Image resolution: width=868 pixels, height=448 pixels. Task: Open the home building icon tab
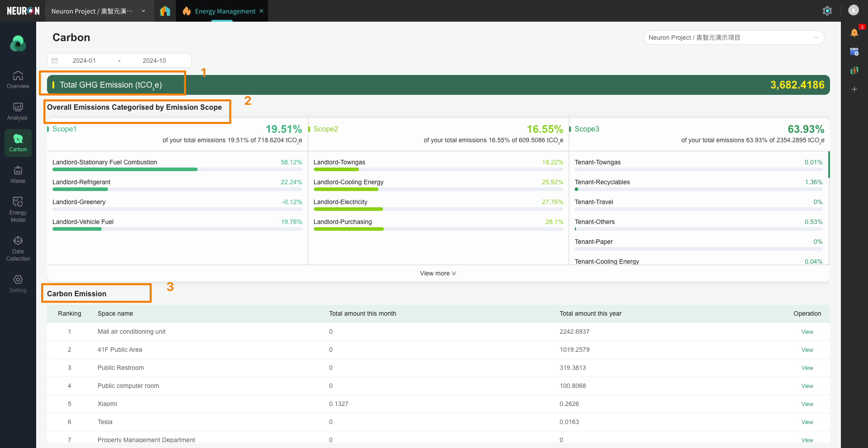pyautogui.click(x=165, y=11)
